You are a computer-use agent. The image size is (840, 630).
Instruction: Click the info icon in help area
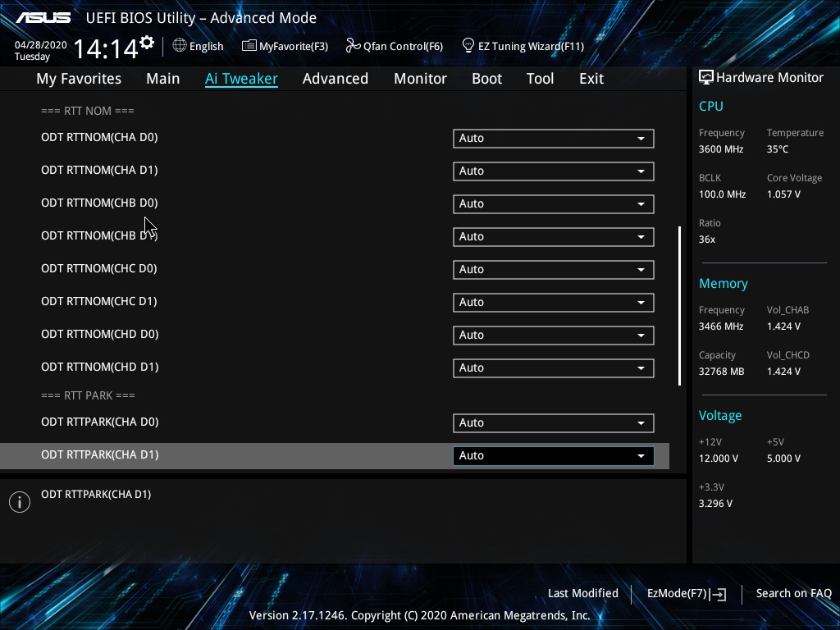coord(20,502)
